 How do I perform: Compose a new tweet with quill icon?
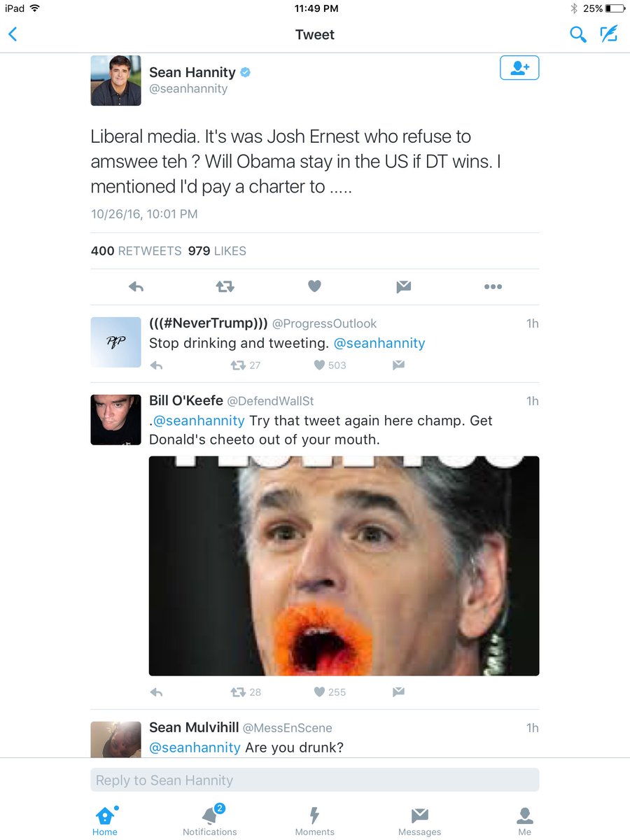click(x=609, y=34)
